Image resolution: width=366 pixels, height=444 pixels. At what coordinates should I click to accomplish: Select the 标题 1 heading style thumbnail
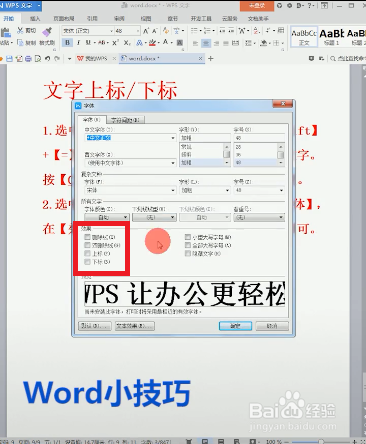(331, 37)
